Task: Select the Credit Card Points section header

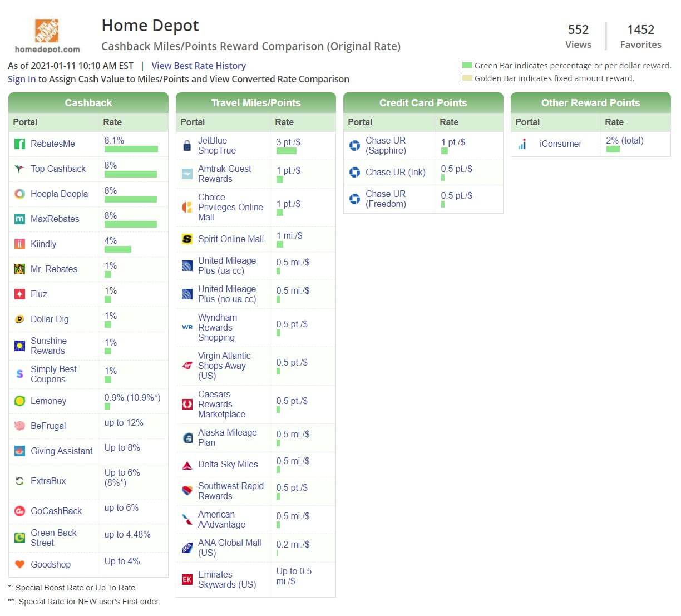Action: click(423, 103)
